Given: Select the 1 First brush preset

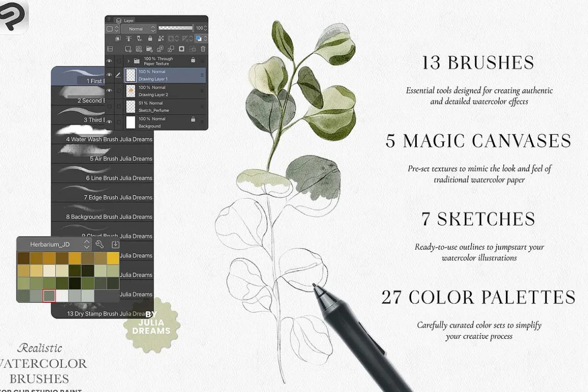Looking at the screenshot, I should pyautogui.click(x=78, y=76).
